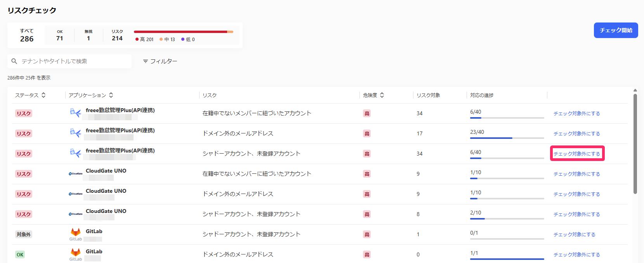Screen dimensions: 644x263
Task: Click CloudGate icon in the 8 risk-targets row
Action: click(x=76, y=214)
